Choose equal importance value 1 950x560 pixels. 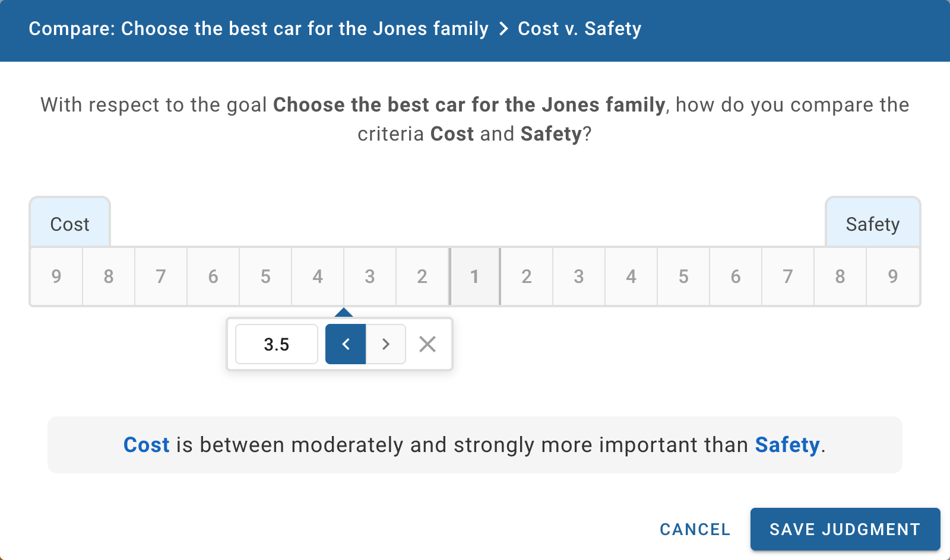click(474, 276)
